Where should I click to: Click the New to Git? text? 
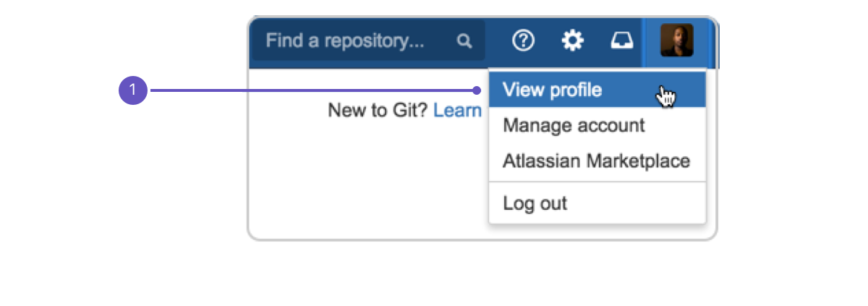pos(378,111)
